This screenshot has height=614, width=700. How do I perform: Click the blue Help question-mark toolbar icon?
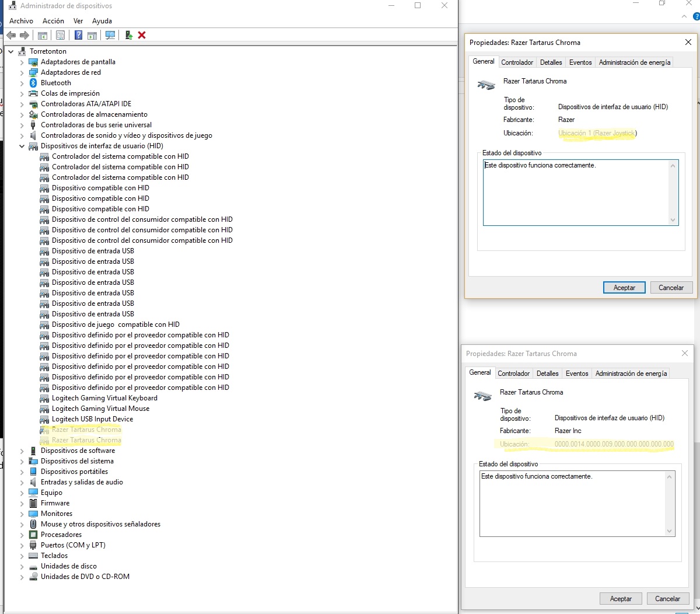tap(78, 35)
